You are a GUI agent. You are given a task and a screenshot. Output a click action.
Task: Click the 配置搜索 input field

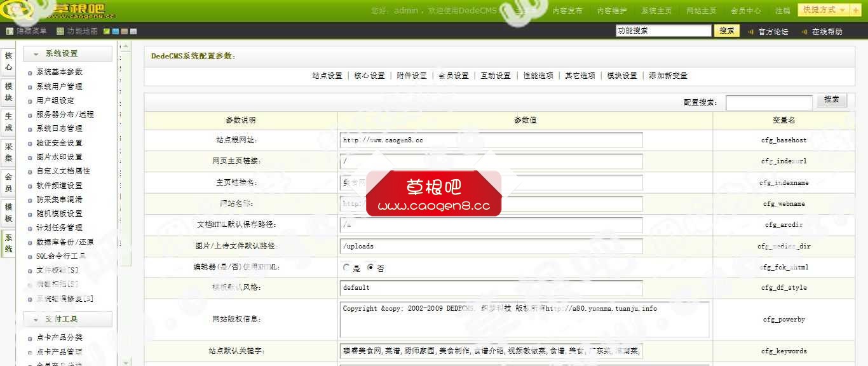point(769,102)
